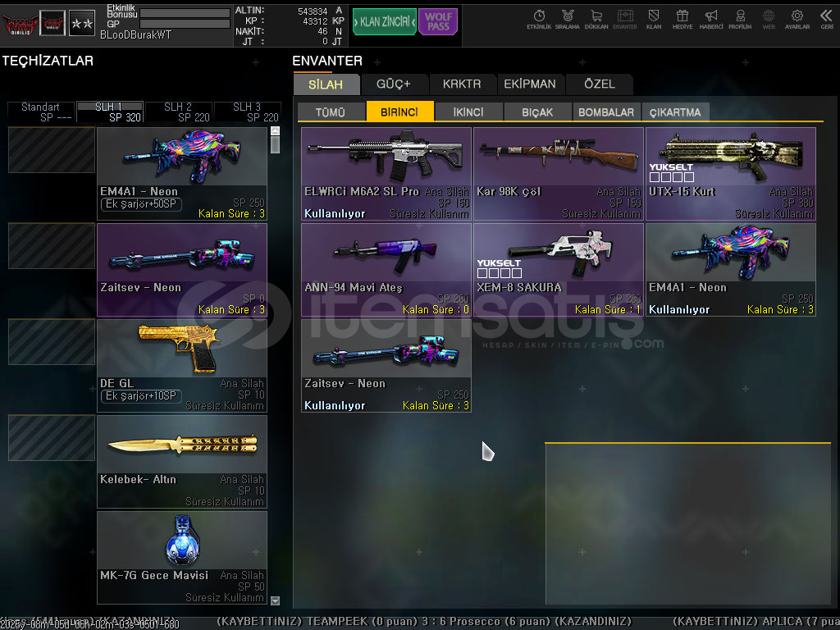Select the BOMBALAR weapon filter
This screenshot has height=630, width=840.
pyautogui.click(x=606, y=112)
